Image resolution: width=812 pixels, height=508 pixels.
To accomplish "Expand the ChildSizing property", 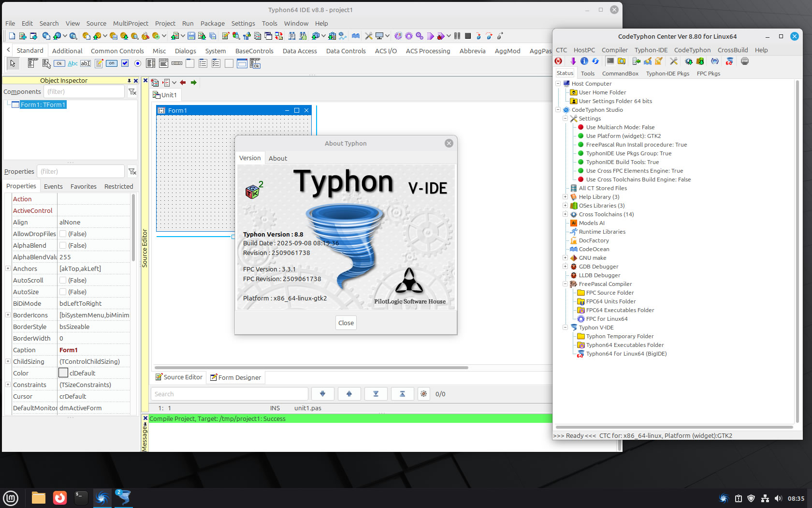I will click(x=8, y=361).
